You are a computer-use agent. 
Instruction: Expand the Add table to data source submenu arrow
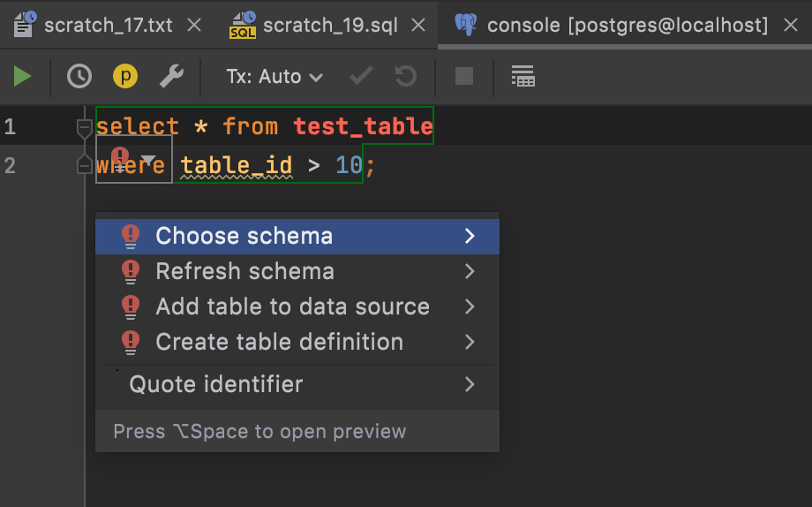point(470,306)
